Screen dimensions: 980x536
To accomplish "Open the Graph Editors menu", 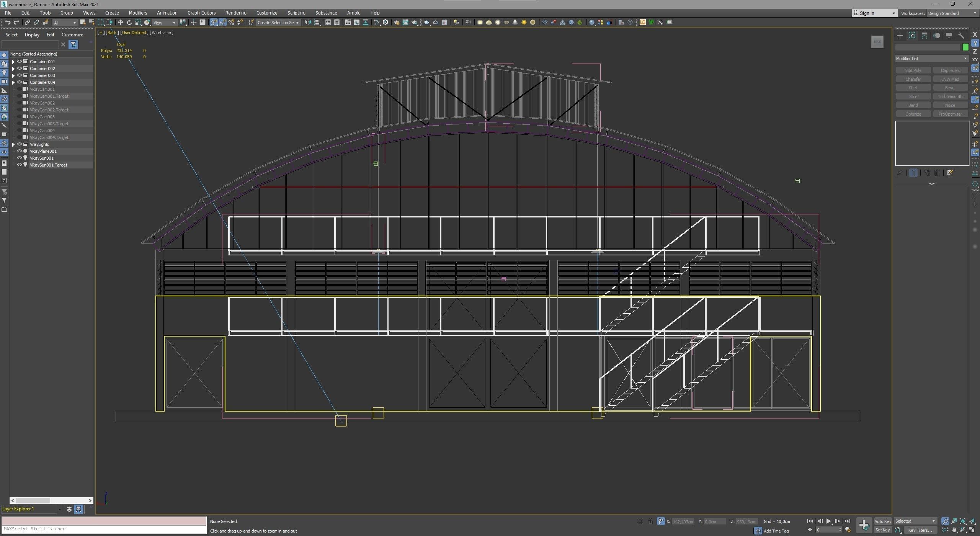I will 201,13.
